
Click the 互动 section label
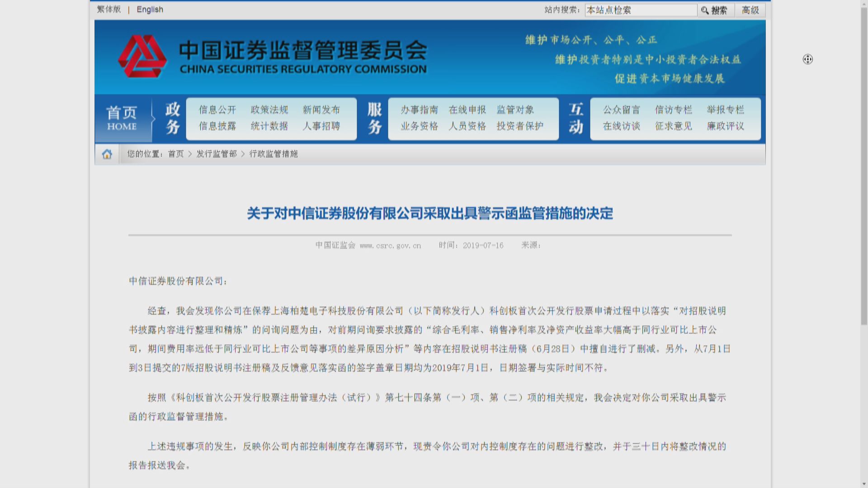[576, 118]
